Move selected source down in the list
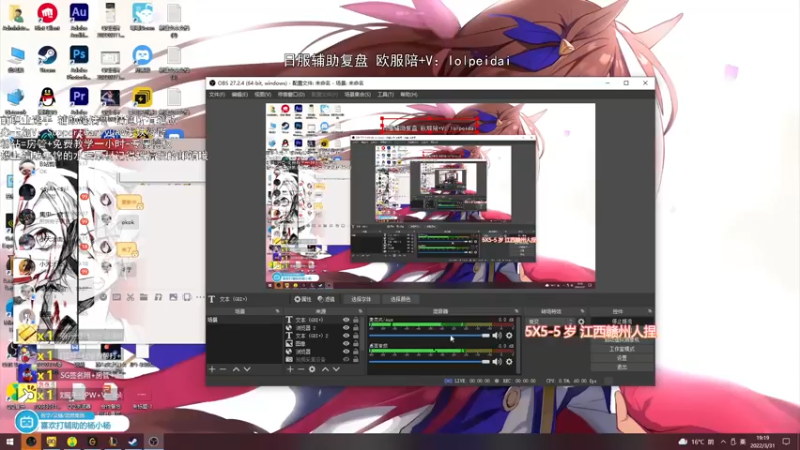The width and height of the screenshot is (800, 450). (x=336, y=369)
